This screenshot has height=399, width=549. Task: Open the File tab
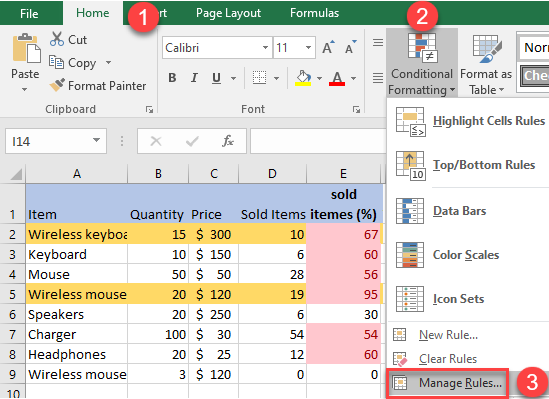coord(29,14)
